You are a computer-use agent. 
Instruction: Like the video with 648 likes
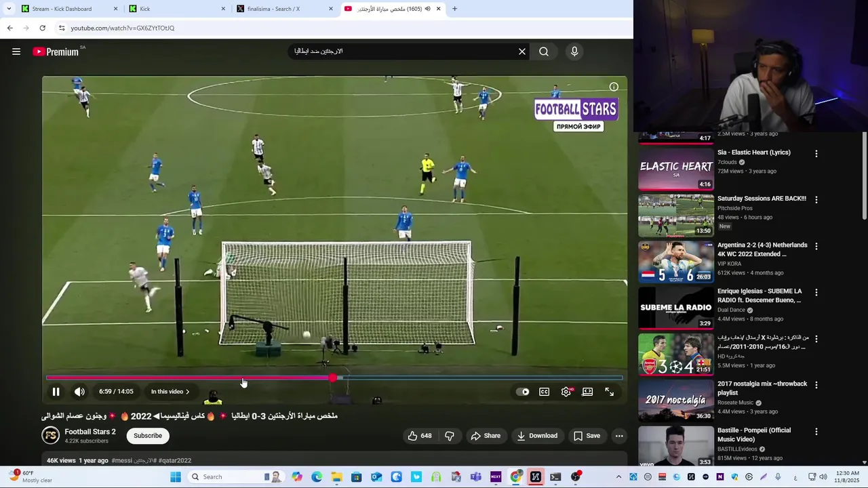tap(420, 436)
